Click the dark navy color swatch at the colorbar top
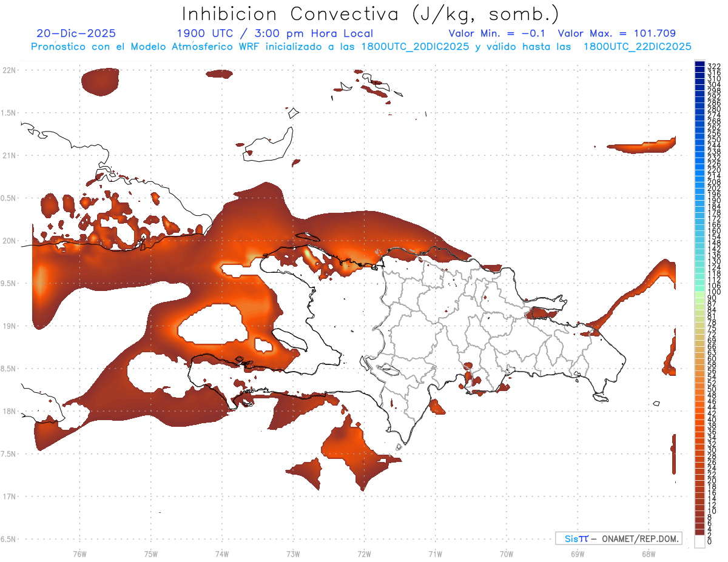The width and height of the screenshot is (728, 562). 699,64
